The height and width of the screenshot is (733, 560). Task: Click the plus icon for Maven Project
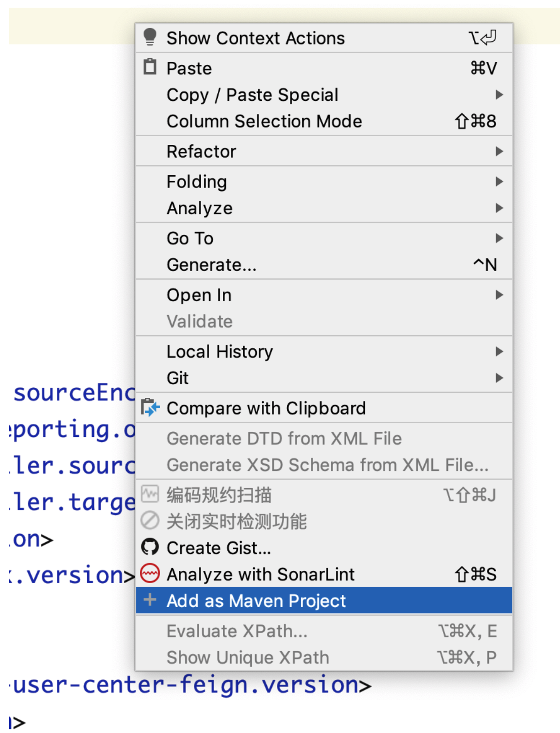[x=150, y=600]
